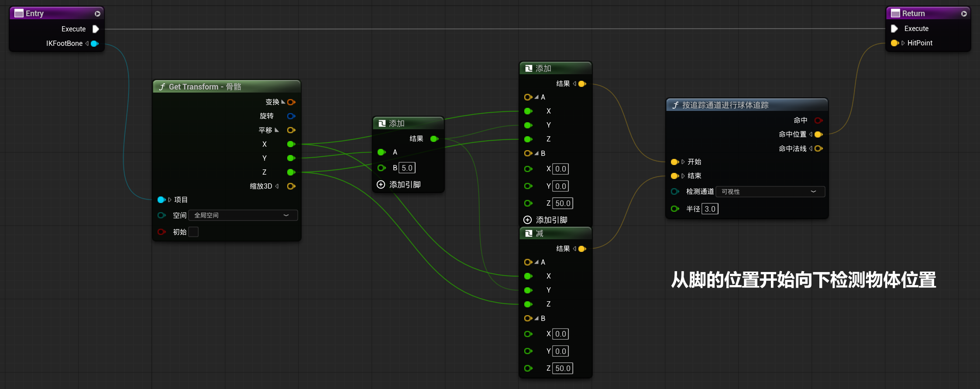Screen dimensions: 980x389
Task: Edit B X value 0.0 on 减 node
Action: [561, 334]
